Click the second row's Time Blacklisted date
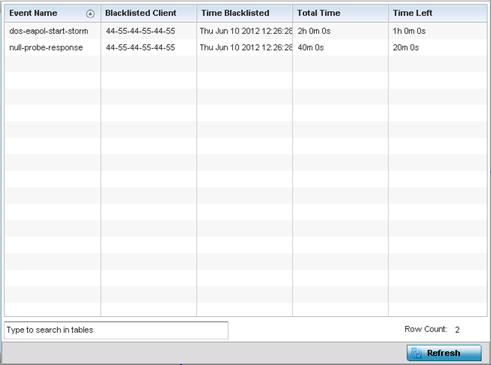The image size is (491, 365). coord(246,47)
